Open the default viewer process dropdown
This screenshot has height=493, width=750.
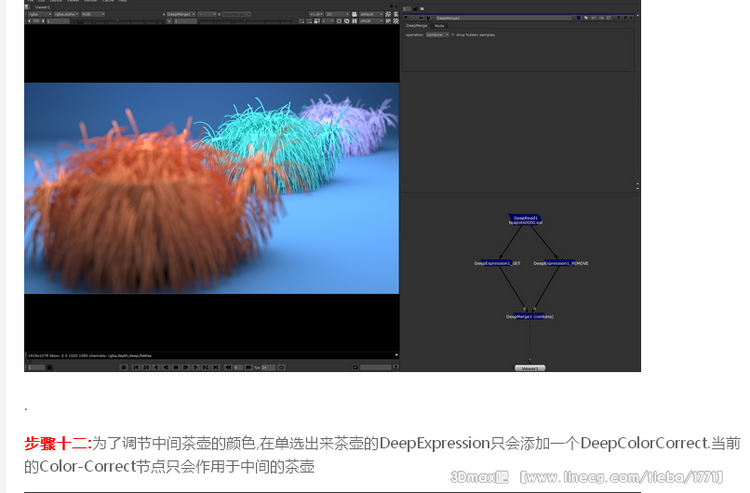371,14
